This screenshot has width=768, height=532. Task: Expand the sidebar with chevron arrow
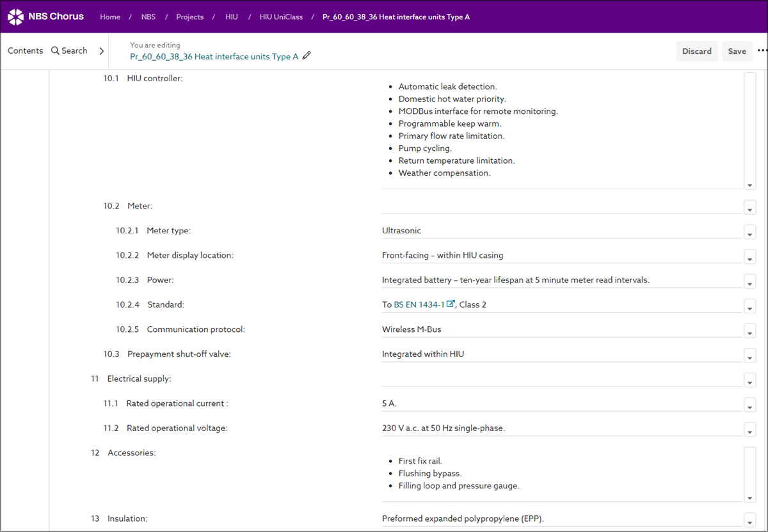(x=101, y=51)
